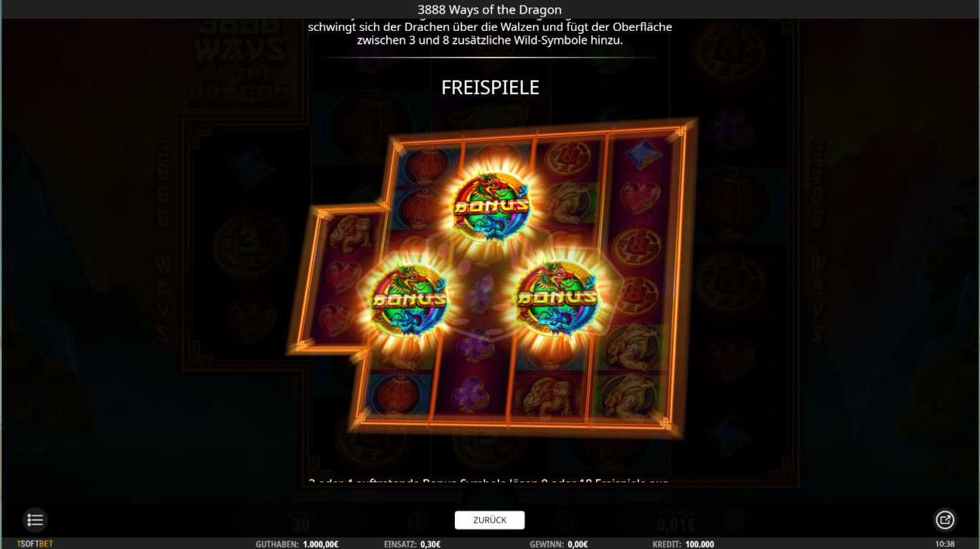Screen dimensions: 980x549
Task: Click the iSoftBet logo
Action: coord(35,544)
